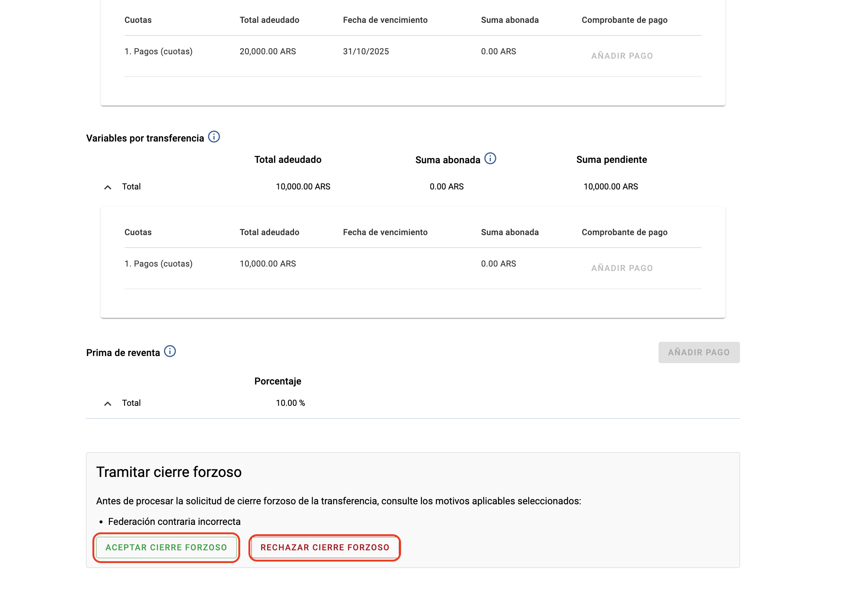Select the 20,000.00 ARS total adeudado value
This screenshot has height=596, width=868.
(268, 51)
